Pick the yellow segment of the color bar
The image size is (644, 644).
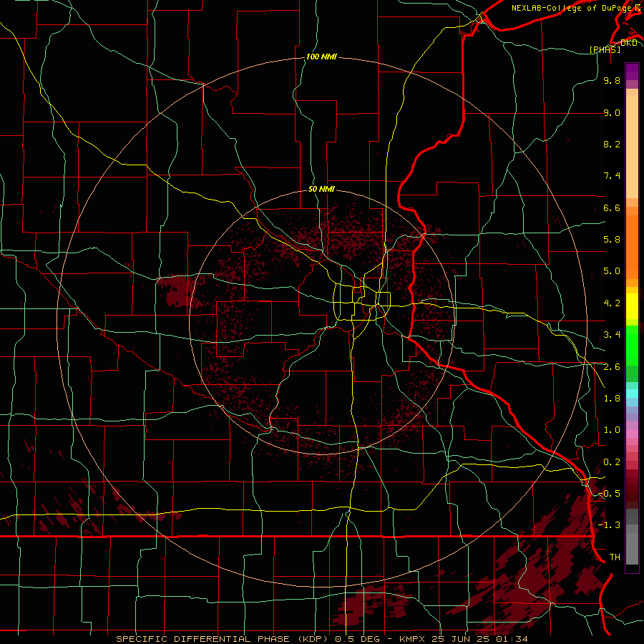click(x=632, y=306)
